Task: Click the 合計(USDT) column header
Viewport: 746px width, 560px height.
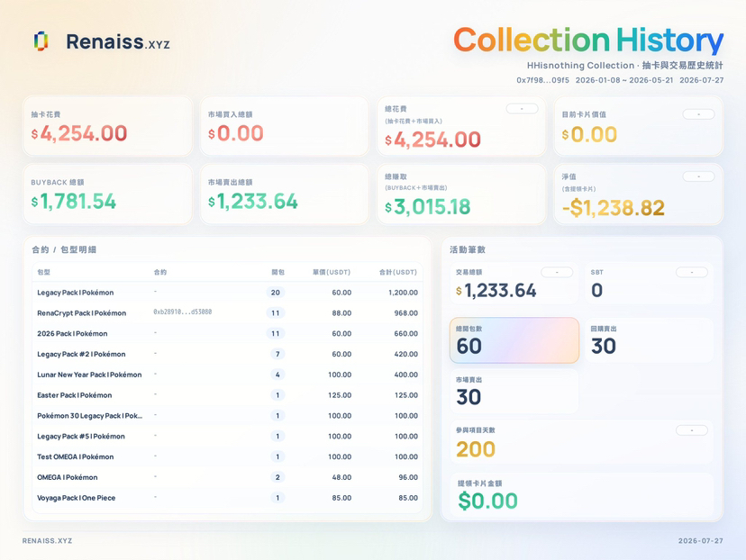Action: (x=398, y=273)
